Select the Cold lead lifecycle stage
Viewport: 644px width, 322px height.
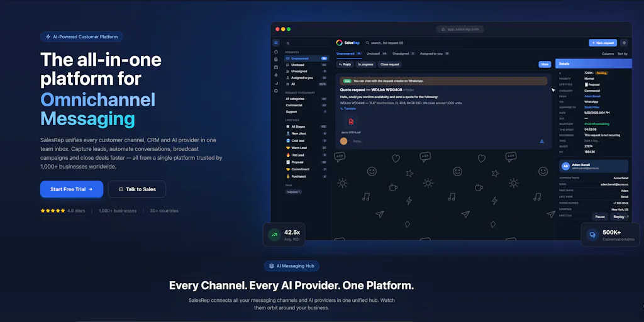click(306, 141)
